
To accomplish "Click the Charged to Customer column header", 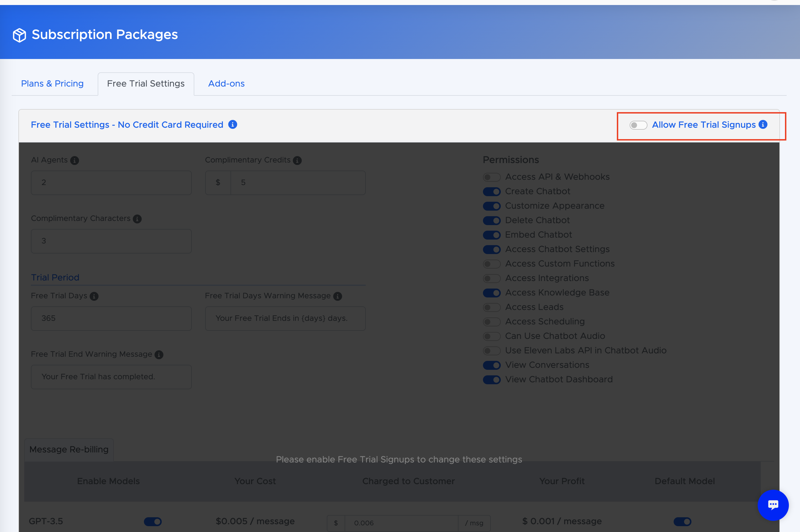I will pyautogui.click(x=408, y=481).
